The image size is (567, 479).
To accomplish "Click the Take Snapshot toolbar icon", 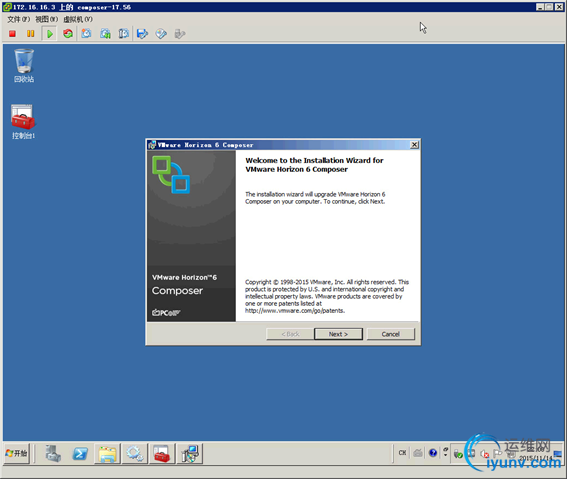I will click(86, 34).
